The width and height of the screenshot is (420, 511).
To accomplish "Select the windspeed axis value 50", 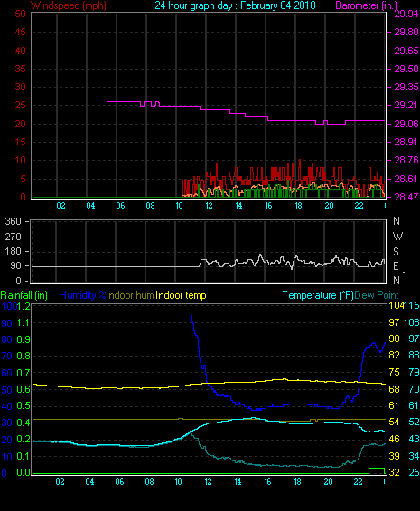I will [20, 14].
